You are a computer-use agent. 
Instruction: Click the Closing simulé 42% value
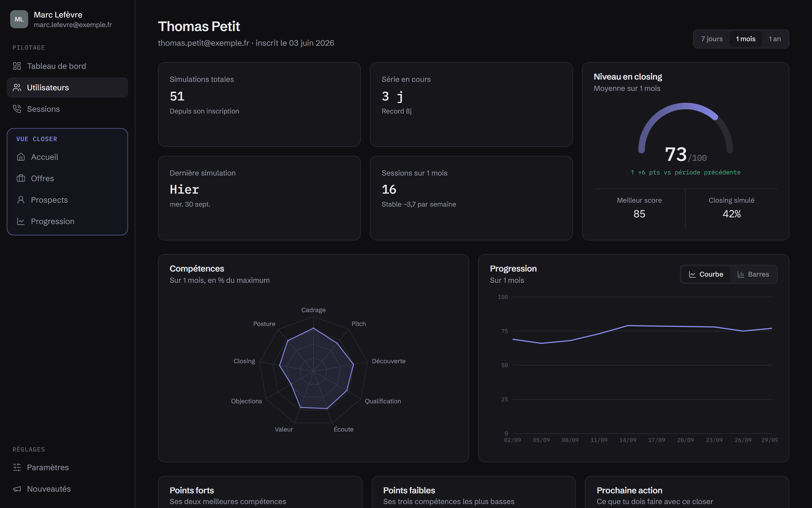(731, 214)
